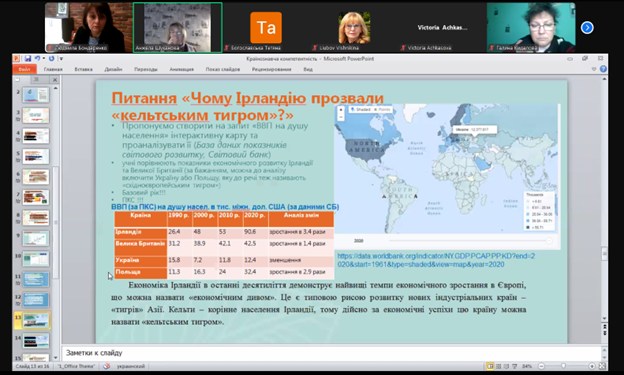This screenshot has height=375, width=624.
Task: Close the slide thumbnails pane
Action: point(55,80)
